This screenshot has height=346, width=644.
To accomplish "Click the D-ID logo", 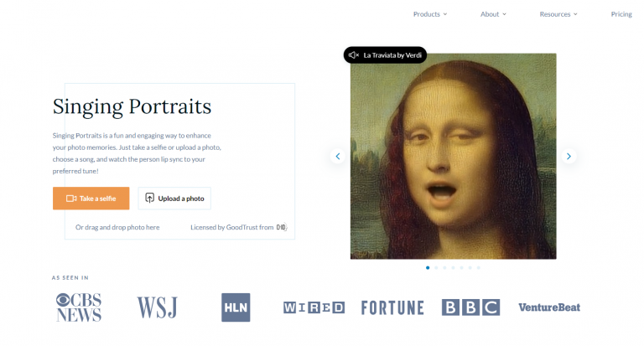I will (x=282, y=227).
